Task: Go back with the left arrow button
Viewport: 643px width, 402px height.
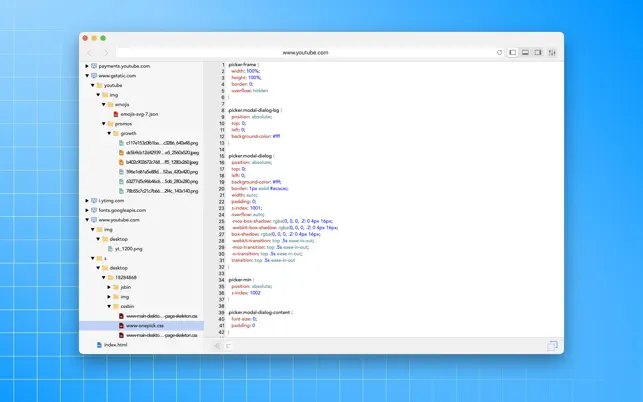Action: click(x=89, y=53)
